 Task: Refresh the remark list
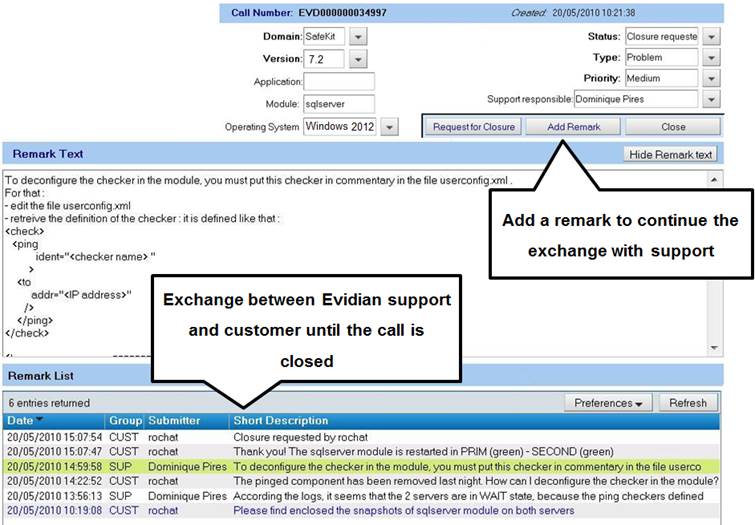pos(687,403)
